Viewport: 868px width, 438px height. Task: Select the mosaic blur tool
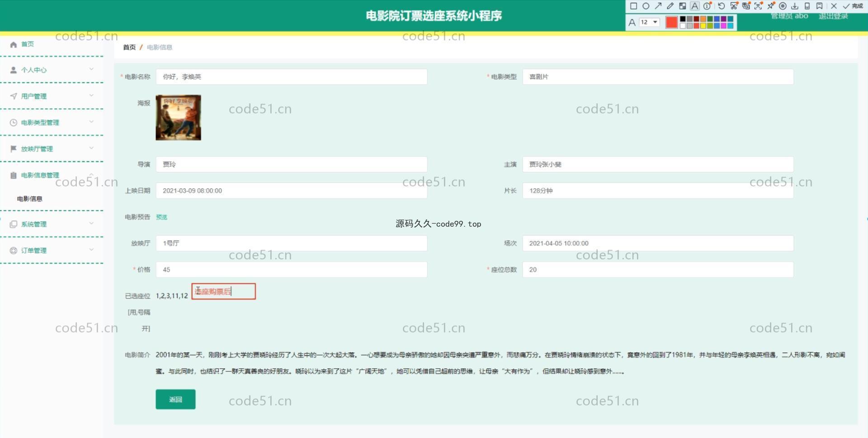(x=683, y=6)
